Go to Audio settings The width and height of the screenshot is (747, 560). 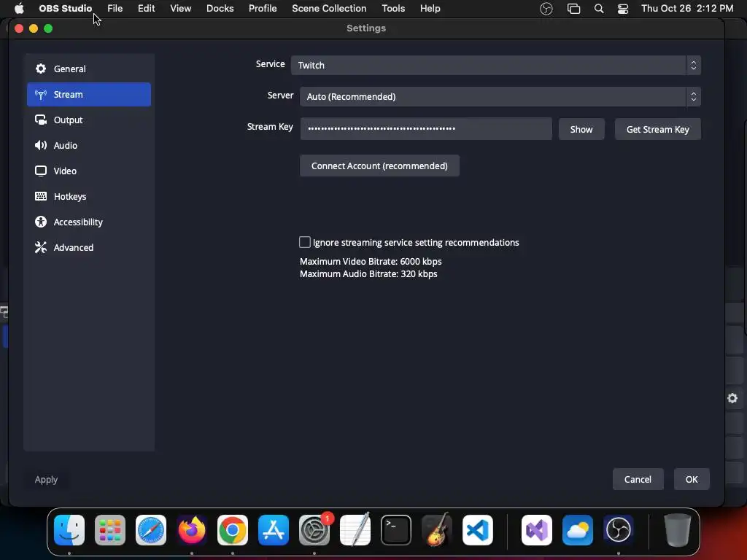[88, 145]
